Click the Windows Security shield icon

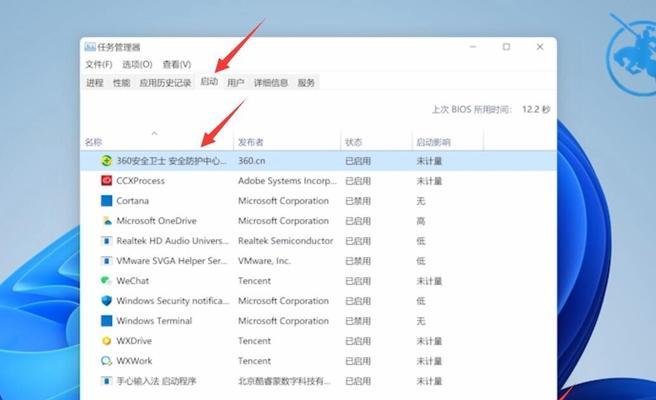[x=107, y=301]
